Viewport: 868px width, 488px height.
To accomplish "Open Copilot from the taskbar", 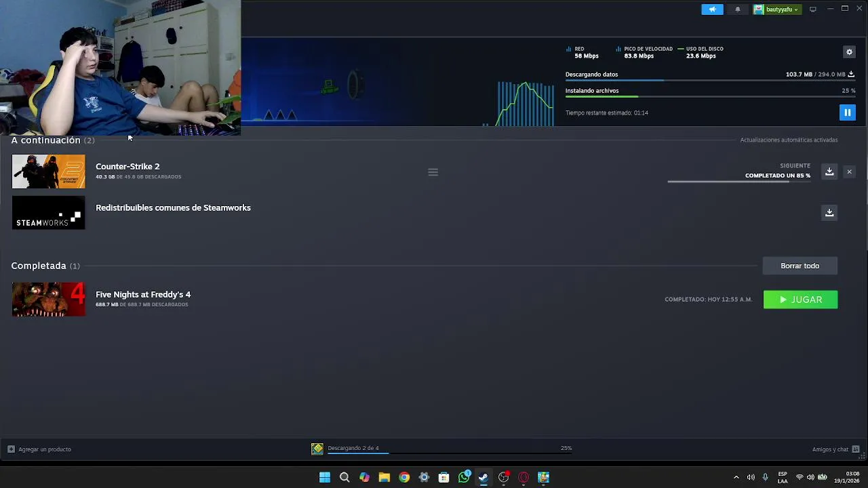I will [x=364, y=477].
